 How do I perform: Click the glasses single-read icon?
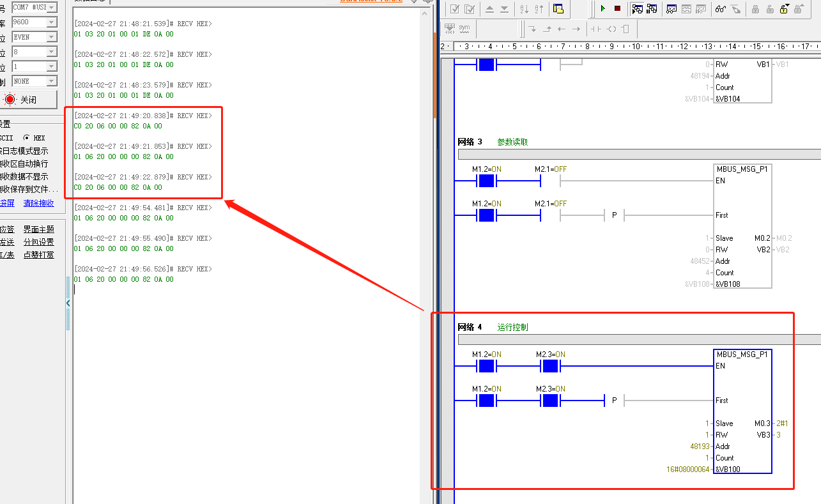point(721,8)
